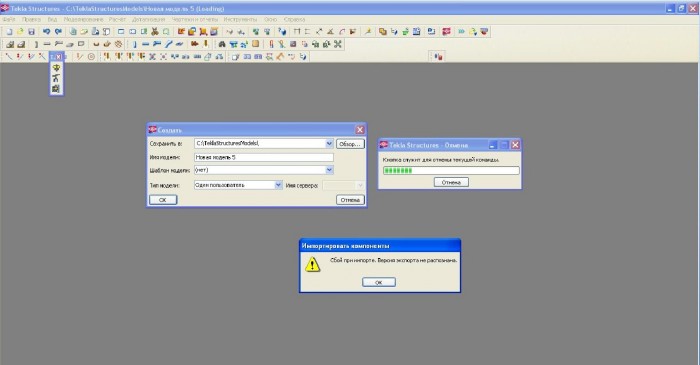Expand the 'Сохранить в' path dropdown
Screen dimensions: 700x365
coord(329,143)
